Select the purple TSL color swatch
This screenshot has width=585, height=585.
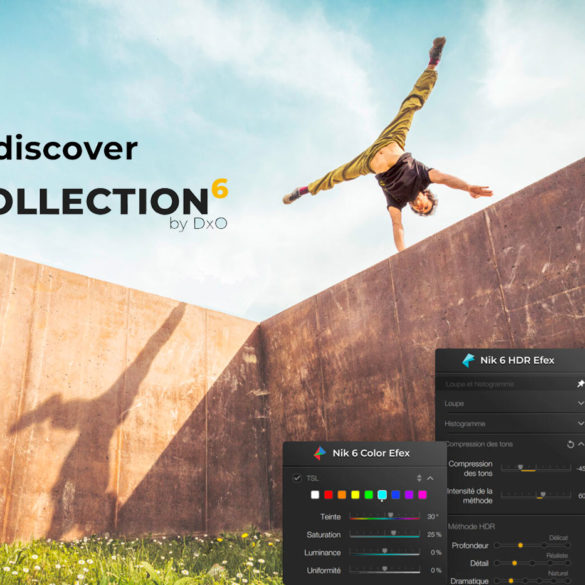(x=409, y=495)
